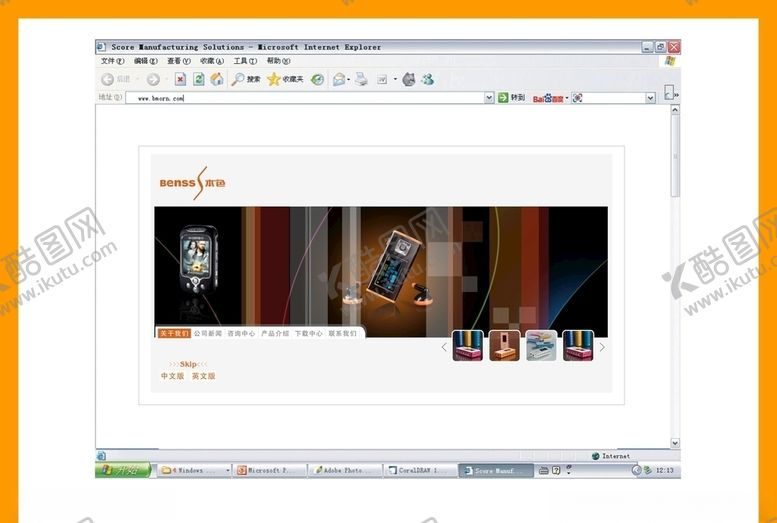The width and height of the screenshot is (777, 523).
Task: Open the 工具 (Tools) menu
Action: pyautogui.click(x=245, y=61)
